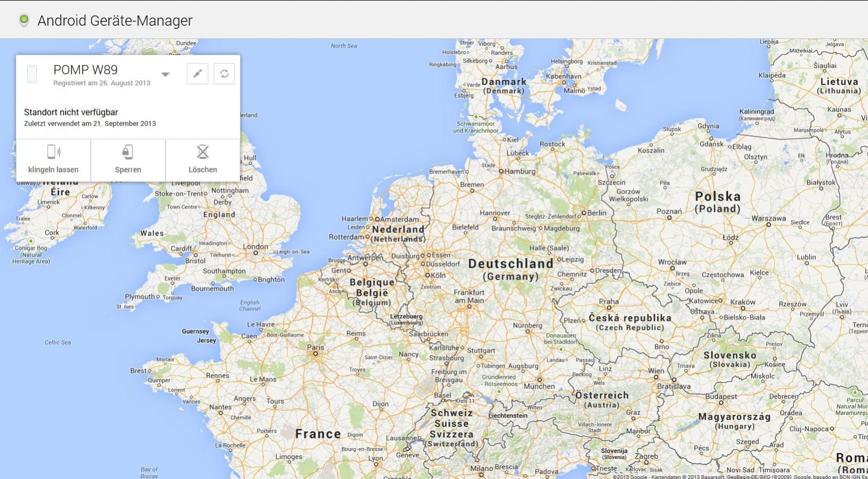Click the 'Nederland' country label on map
868x479 pixels.
[398, 229]
